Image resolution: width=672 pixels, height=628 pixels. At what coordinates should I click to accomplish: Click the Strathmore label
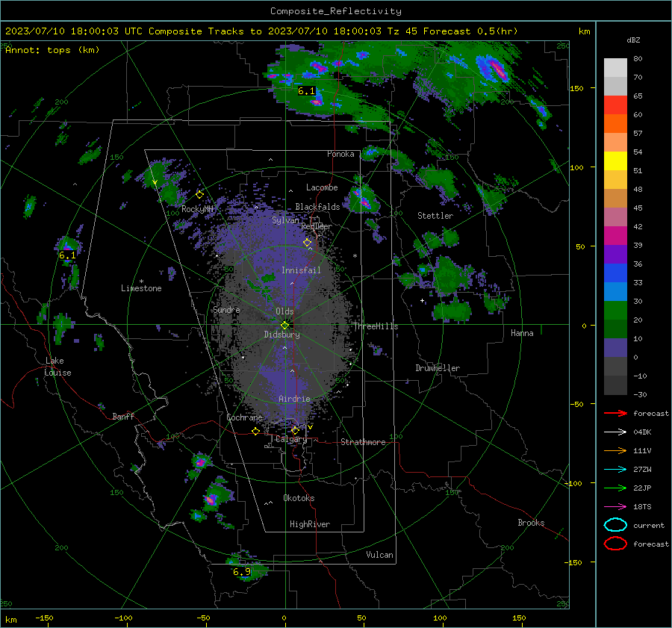coord(363,442)
